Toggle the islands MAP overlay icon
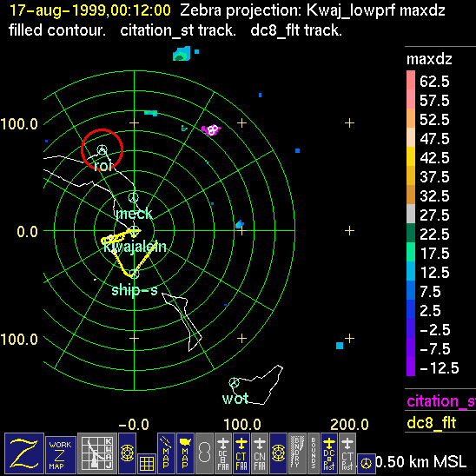Screen dimensions: 476x476 (x=166, y=453)
